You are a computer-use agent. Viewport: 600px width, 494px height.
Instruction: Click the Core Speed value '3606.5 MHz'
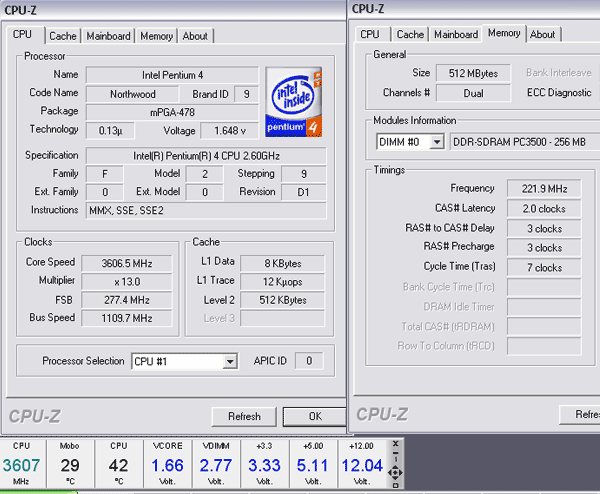pos(127,263)
